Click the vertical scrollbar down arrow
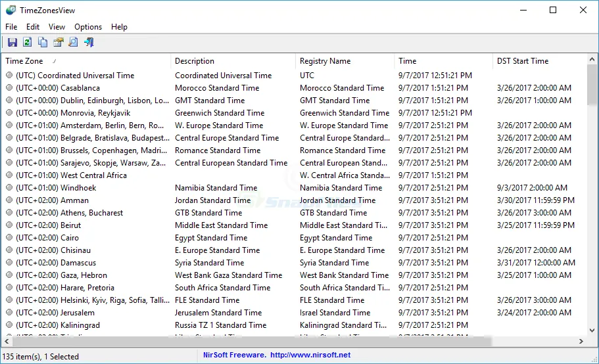 click(x=592, y=330)
